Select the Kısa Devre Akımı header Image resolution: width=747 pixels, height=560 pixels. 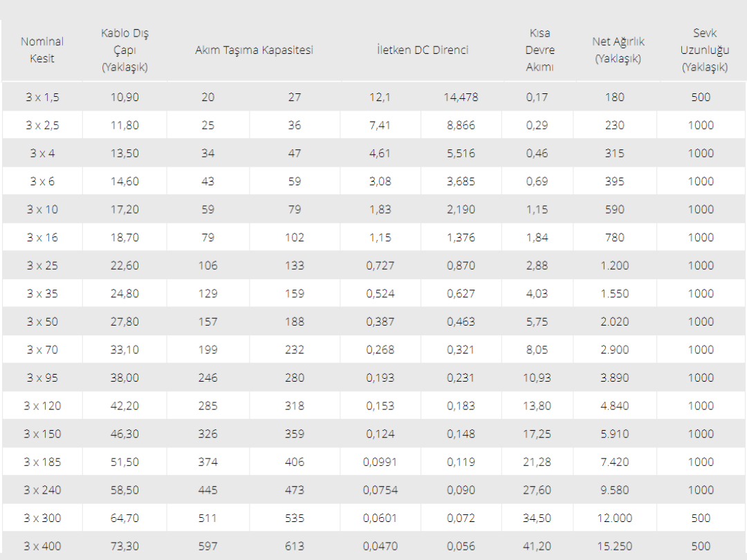click(539, 50)
